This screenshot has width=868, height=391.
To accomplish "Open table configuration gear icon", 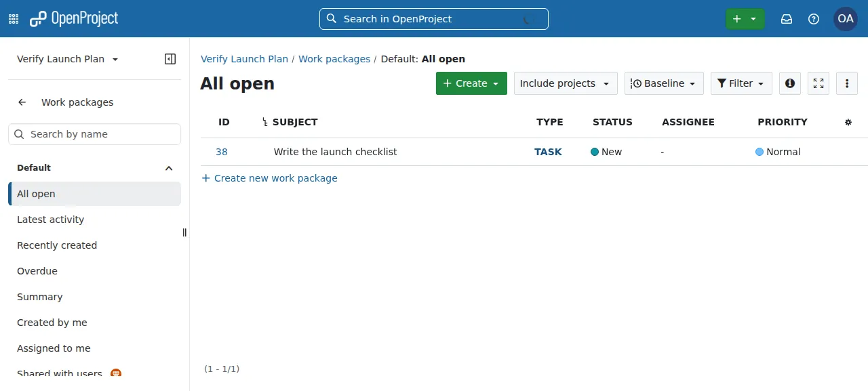I will click(x=848, y=122).
